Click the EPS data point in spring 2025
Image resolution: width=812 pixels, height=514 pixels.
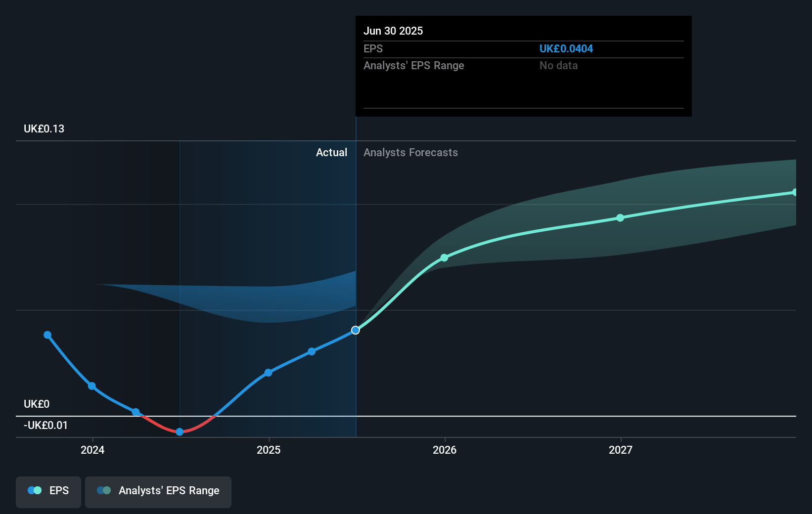(312, 352)
